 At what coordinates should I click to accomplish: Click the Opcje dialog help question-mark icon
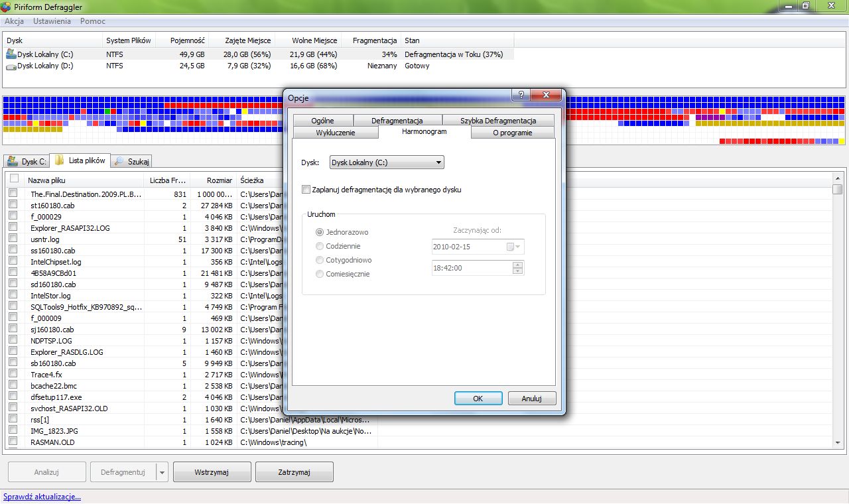coord(521,95)
